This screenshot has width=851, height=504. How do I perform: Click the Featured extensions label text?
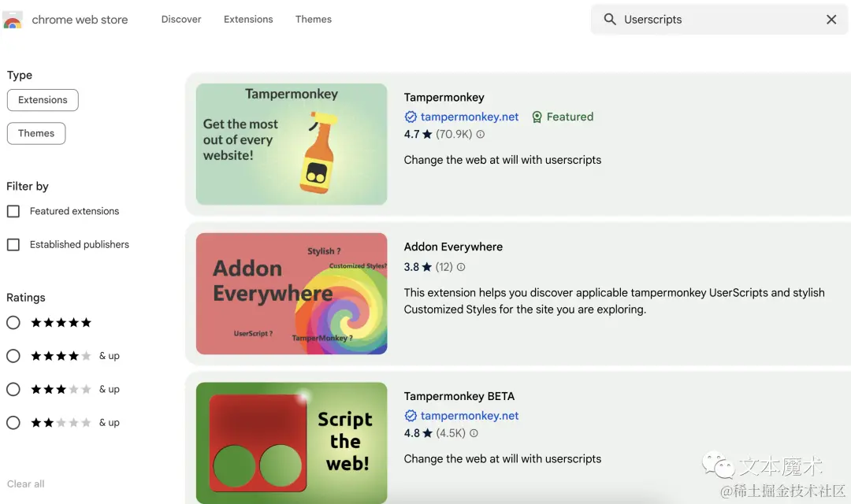(74, 211)
